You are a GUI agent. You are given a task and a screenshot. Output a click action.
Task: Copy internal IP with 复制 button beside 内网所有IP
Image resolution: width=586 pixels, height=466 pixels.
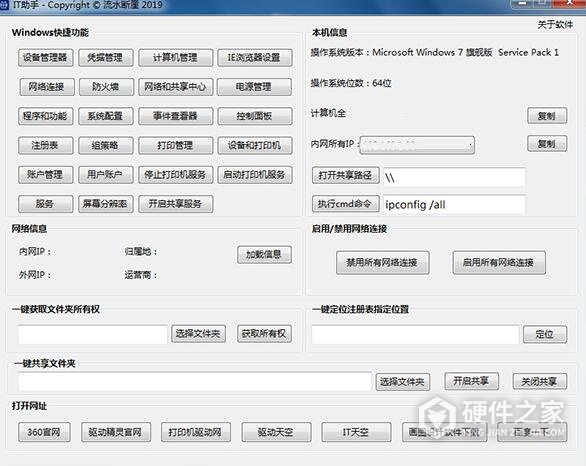pyautogui.click(x=547, y=143)
